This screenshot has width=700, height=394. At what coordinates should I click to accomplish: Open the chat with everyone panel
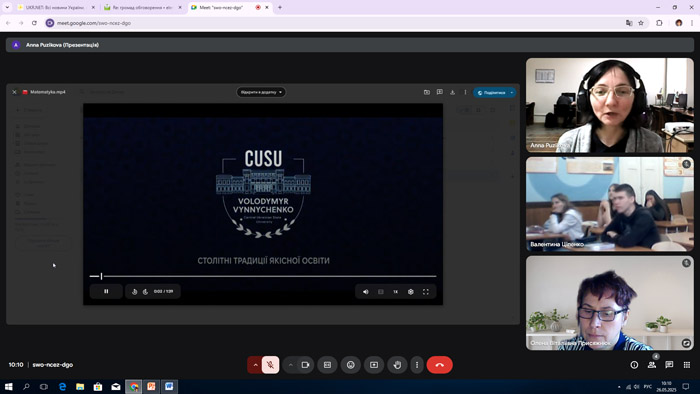(669, 365)
